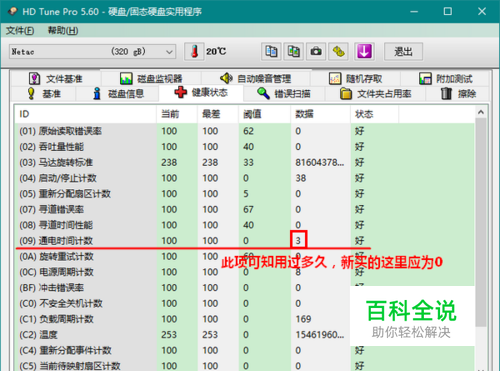Click data value 15461960... in 温度 row
Image resolution: width=500 pixels, height=371 pixels.
click(319, 335)
